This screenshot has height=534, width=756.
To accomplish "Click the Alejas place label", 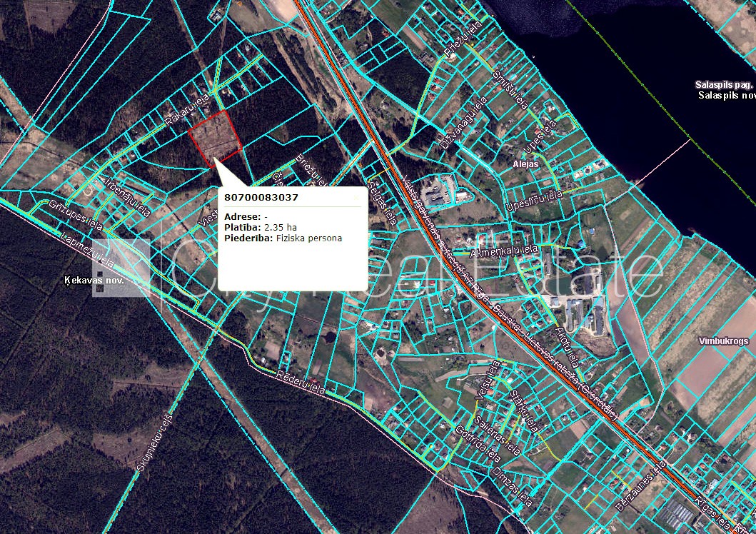I will (x=525, y=163).
